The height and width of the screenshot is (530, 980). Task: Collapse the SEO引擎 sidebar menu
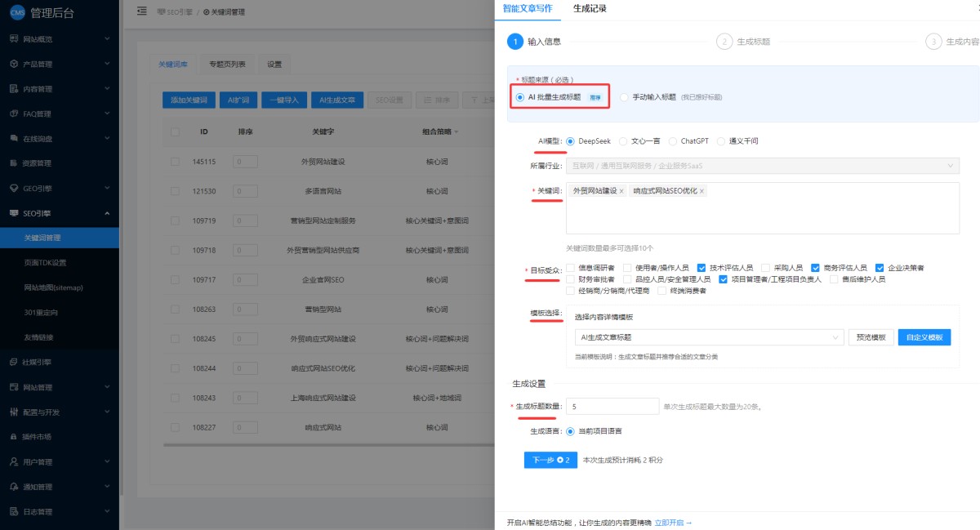(107, 213)
